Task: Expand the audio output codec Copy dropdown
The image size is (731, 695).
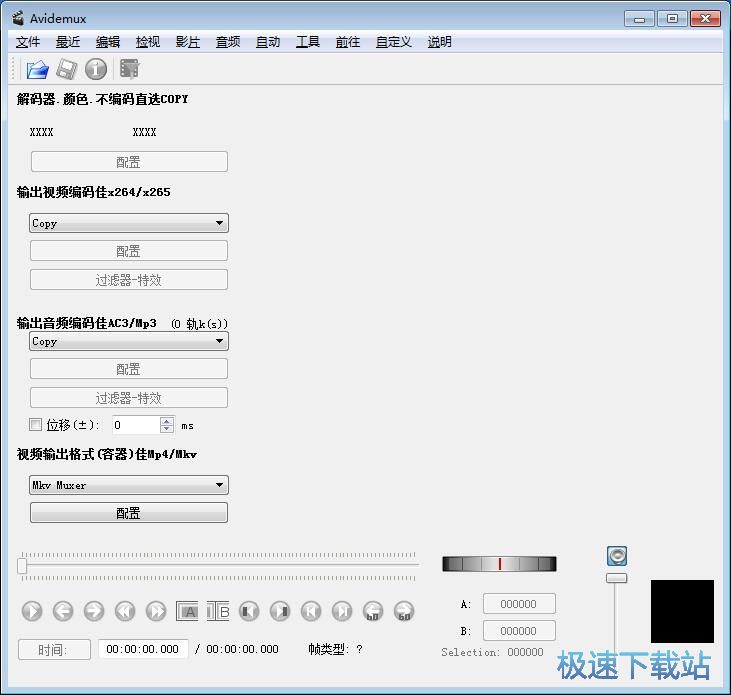Action: pyautogui.click(x=128, y=341)
